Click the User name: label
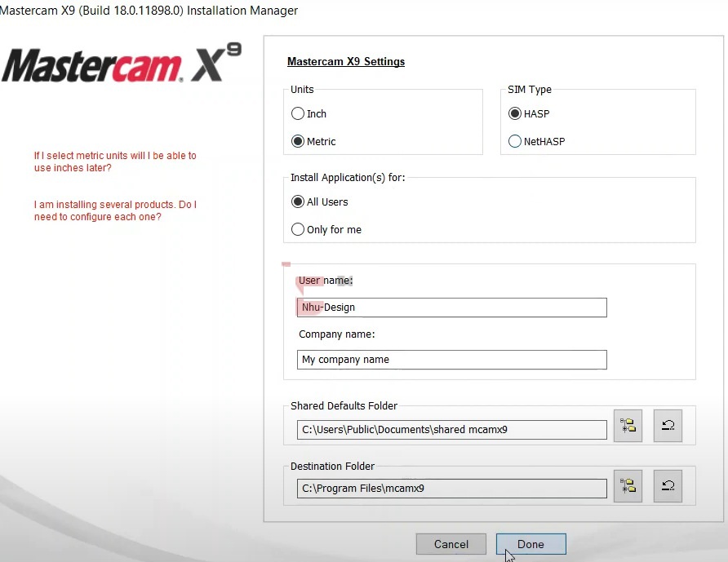 coord(326,281)
